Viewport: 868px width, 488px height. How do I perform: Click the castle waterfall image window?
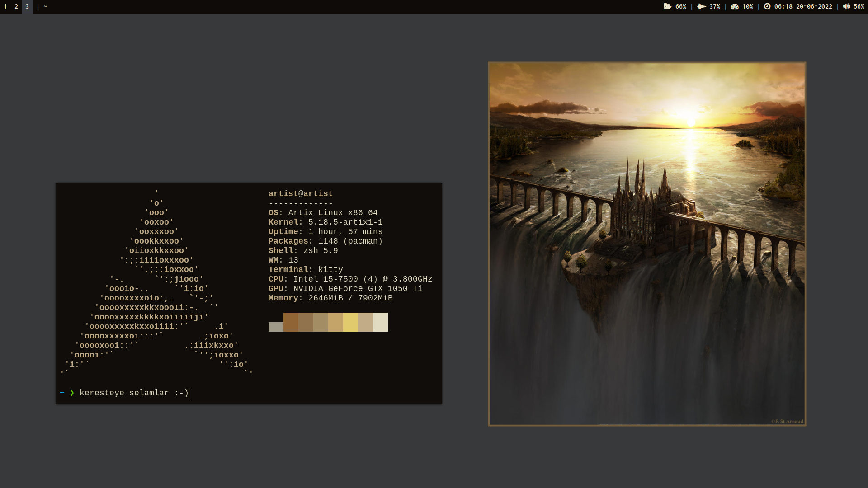point(647,244)
